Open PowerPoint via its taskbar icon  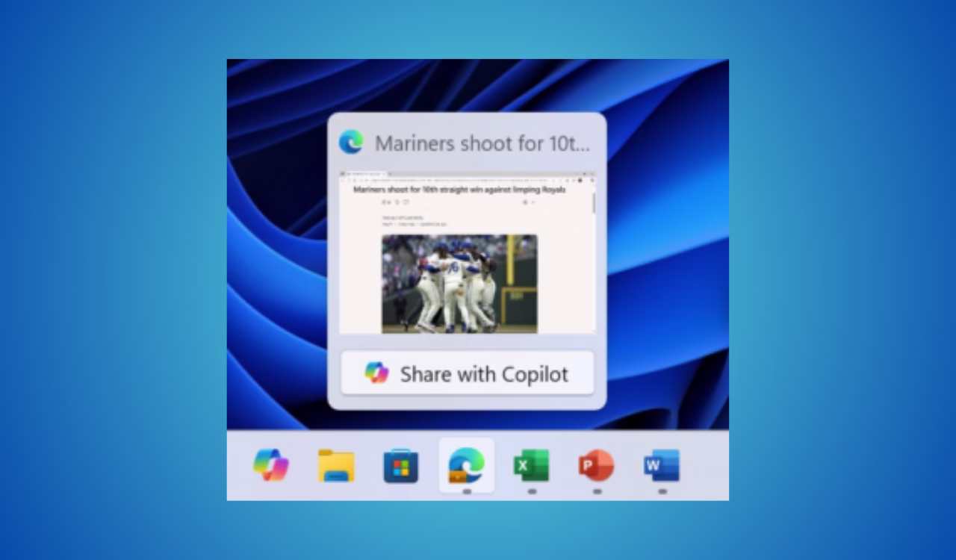tap(597, 466)
